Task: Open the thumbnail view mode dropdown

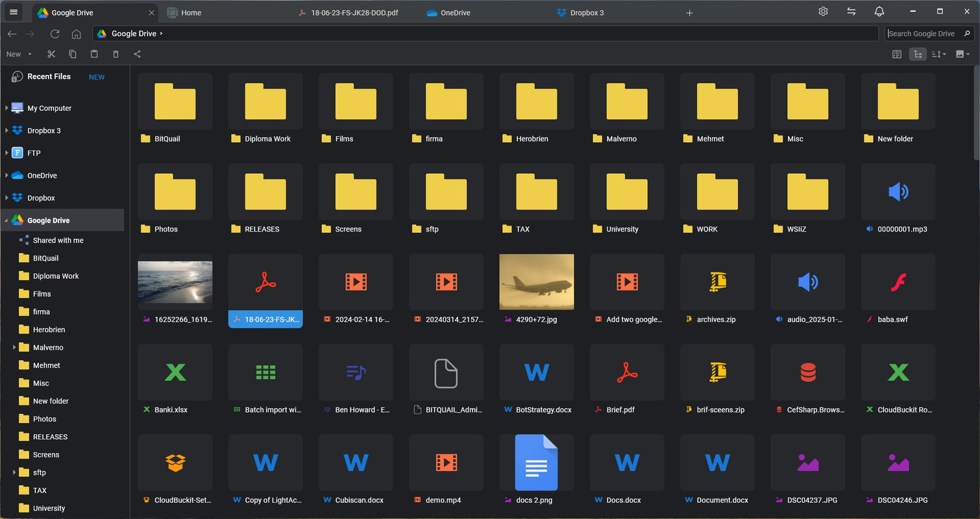Action: coord(962,54)
